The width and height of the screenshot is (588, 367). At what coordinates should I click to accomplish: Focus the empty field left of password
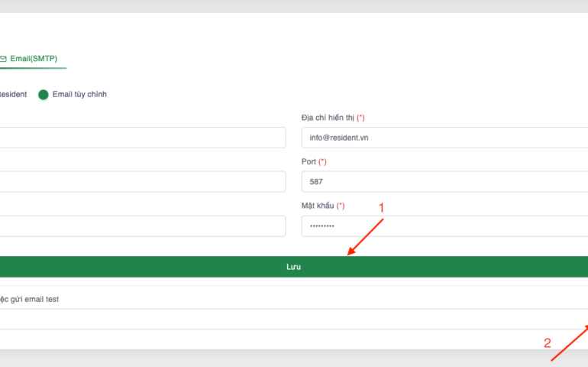pyautogui.click(x=142, y=226)
